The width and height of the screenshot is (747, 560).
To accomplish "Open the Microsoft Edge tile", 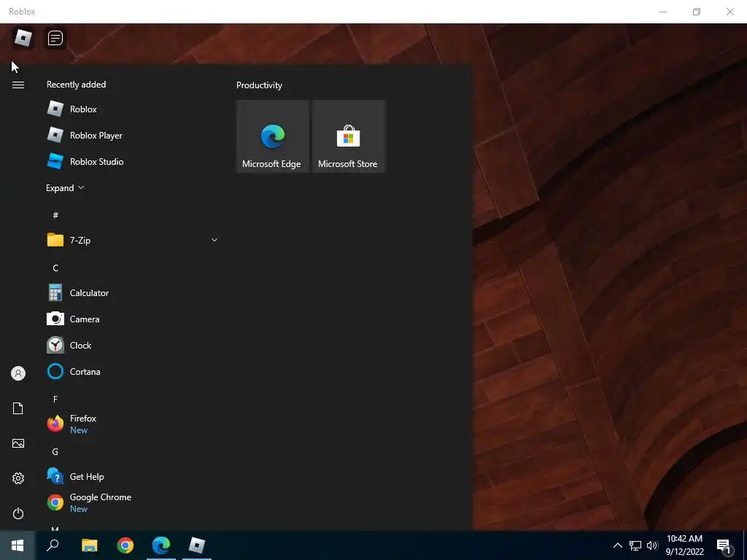I will pos(273,136).
